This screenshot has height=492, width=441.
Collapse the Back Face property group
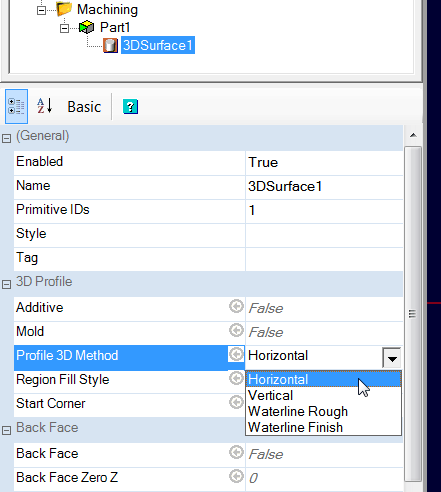[x=6, y=430]
